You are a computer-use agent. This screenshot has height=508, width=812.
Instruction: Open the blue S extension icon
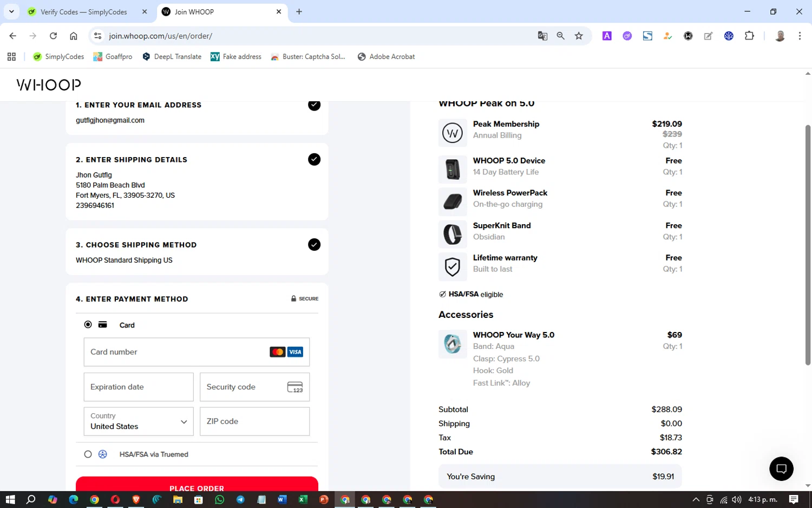click(x=647, y=36)
